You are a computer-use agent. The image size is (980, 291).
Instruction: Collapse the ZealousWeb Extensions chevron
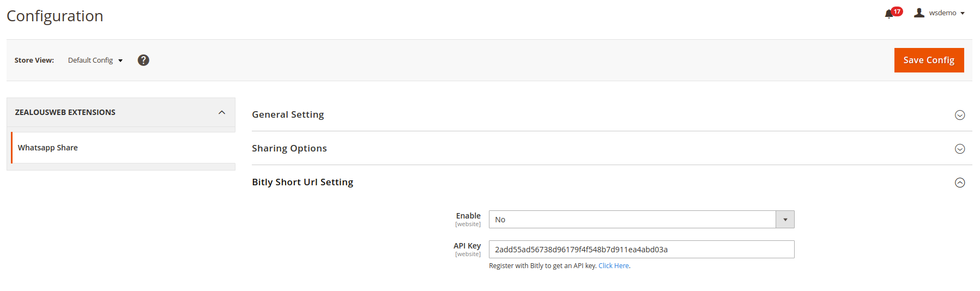tap(222, 112)
